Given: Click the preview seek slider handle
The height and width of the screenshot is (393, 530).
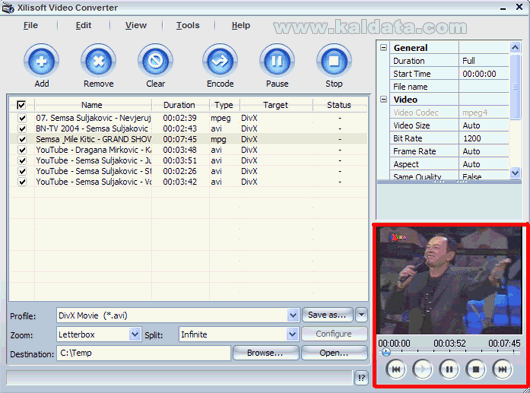Looking at the screenshot, I should click(386, 352).
